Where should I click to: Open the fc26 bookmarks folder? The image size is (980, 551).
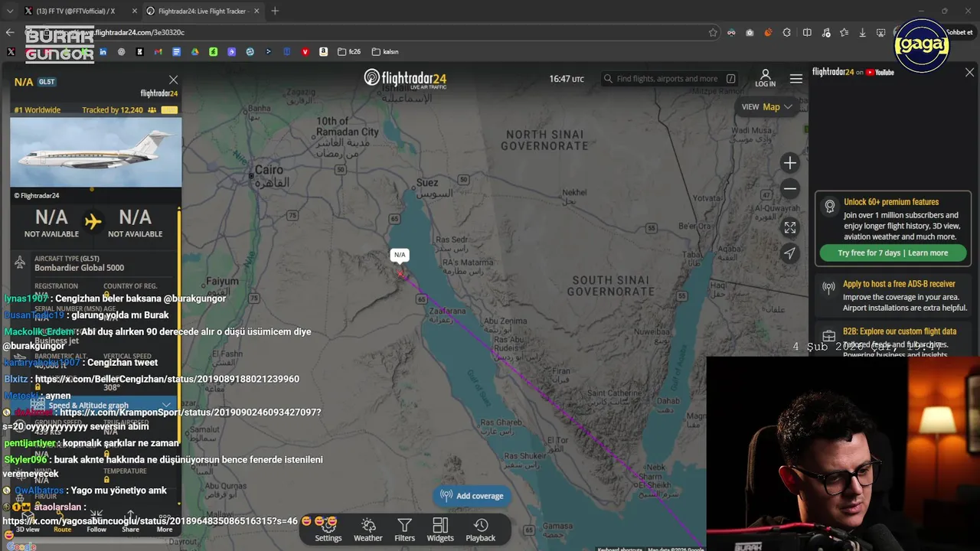pyautogui.click(x=349, y=52)
